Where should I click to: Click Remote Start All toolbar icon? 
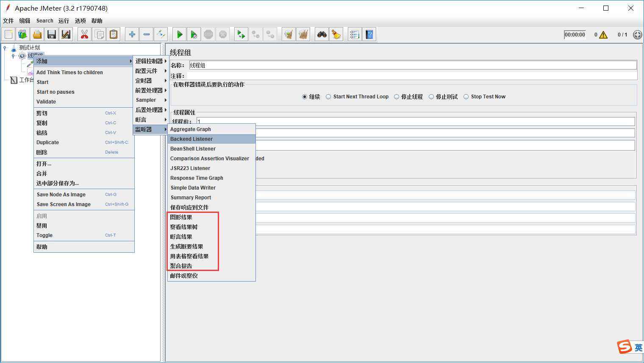241,34
